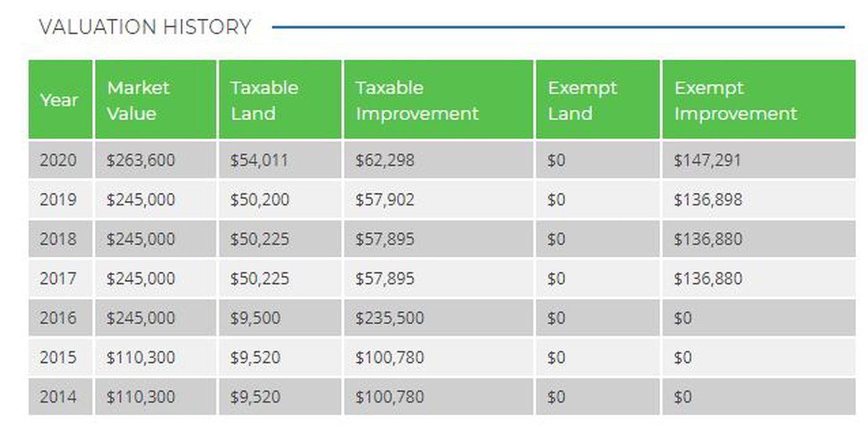Click the Valuation History section title

coord(145,27)
